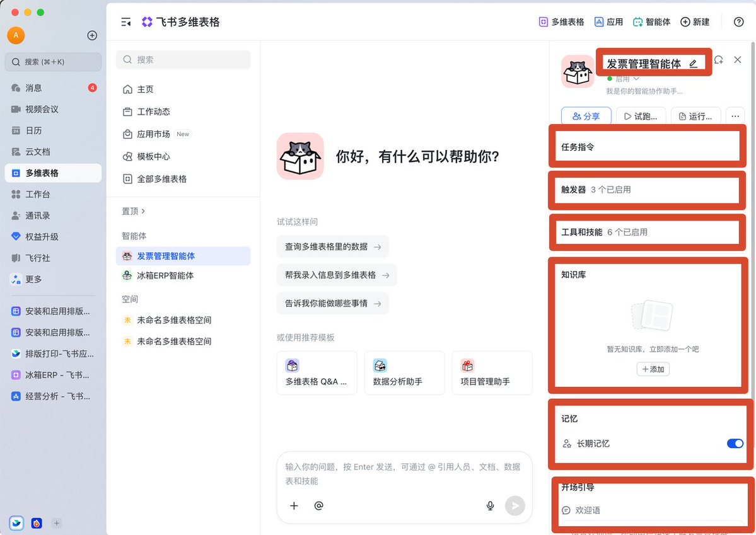
Task: Open 消息 in the left sidebar
Action: (x=53, y=88)
